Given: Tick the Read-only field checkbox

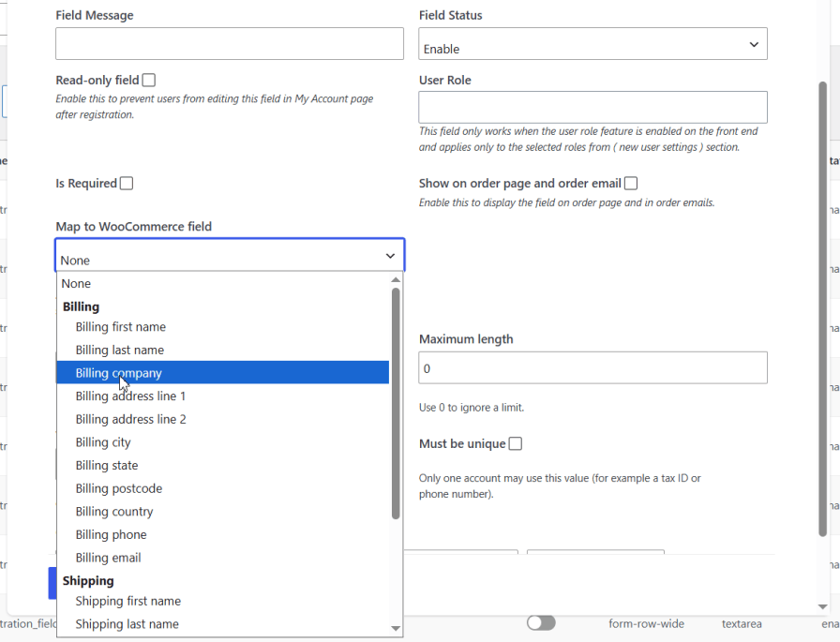Looking at the screenshot, I should click(x=149, y=81).
